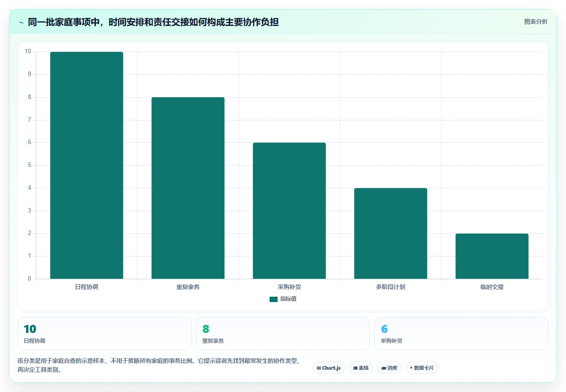Select the 数据卡片 tag chip

point(422,368)
